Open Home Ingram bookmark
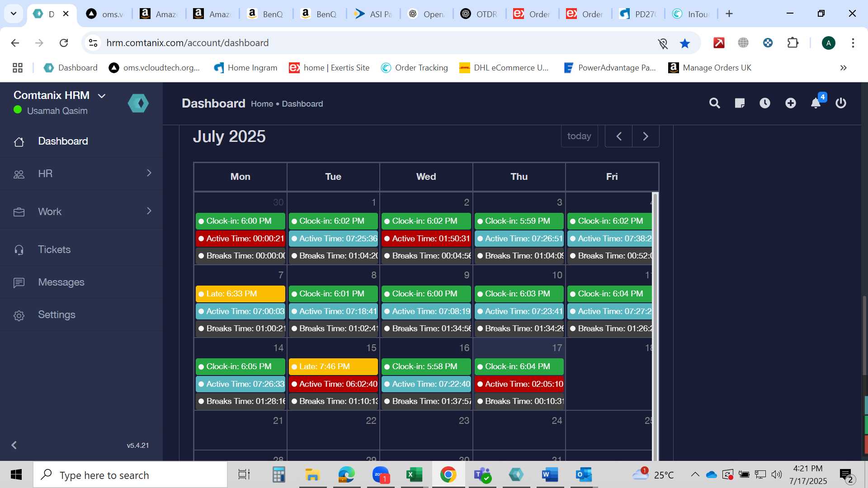 [245, 68]
